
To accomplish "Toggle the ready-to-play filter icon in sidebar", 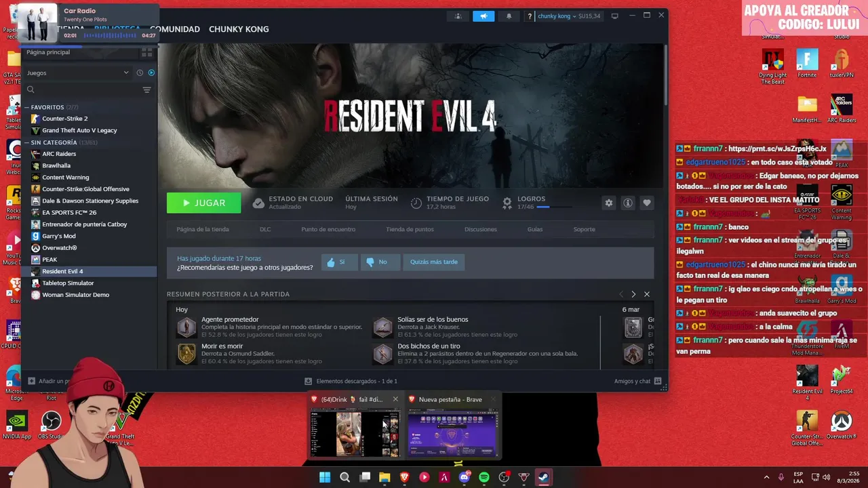I will (151, 73).
